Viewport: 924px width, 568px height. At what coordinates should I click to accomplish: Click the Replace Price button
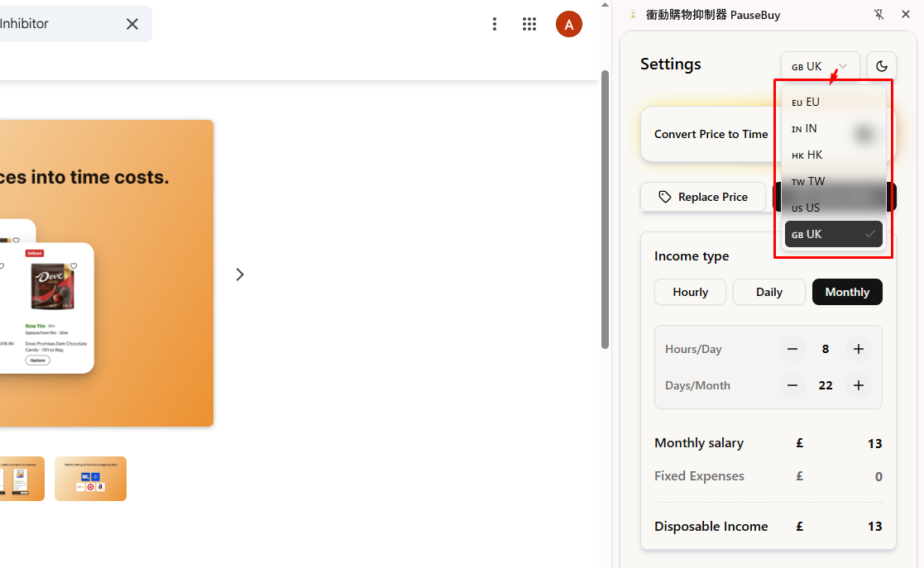703,197
